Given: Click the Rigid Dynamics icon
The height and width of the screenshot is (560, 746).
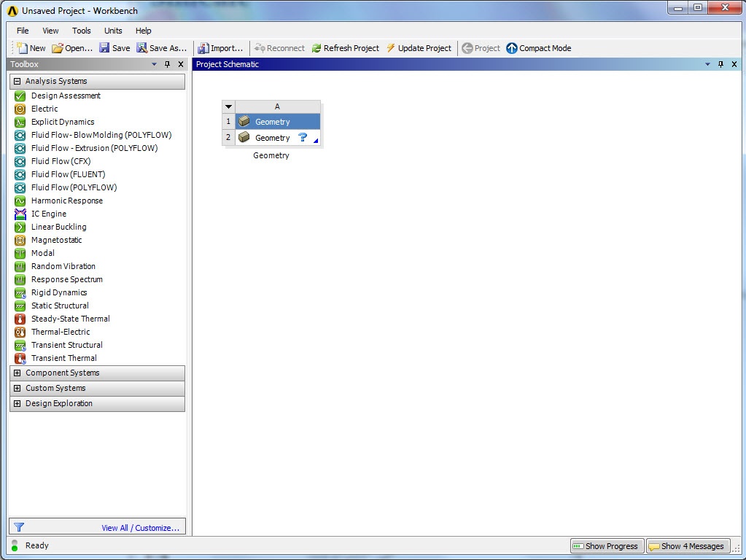Looking at the screenshot, I should pos(20,292).
